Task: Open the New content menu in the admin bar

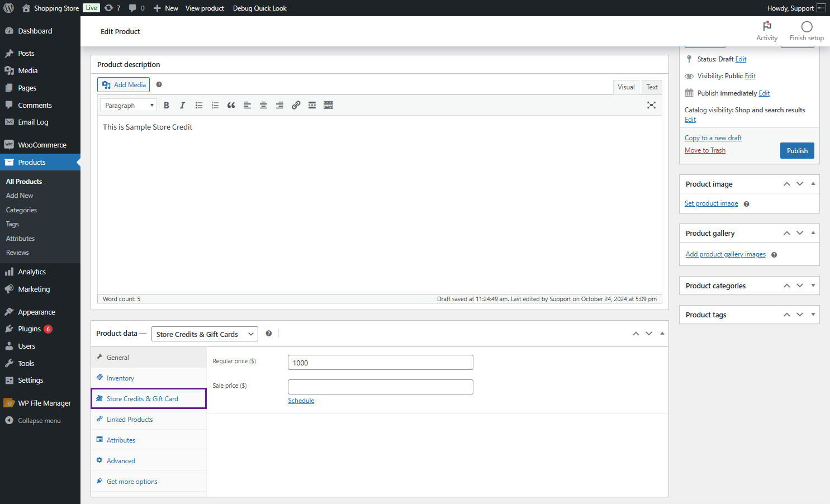Action: 165,8
